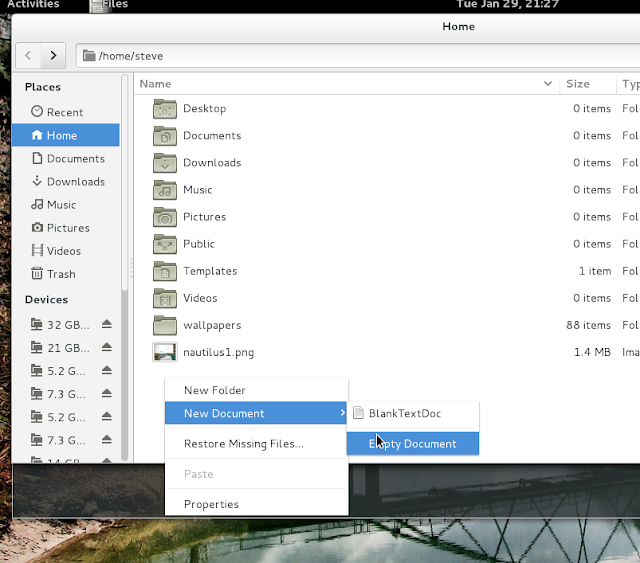Click the Music note icon in sidebar
640x563 pixels.
click(x=37, y=204)
